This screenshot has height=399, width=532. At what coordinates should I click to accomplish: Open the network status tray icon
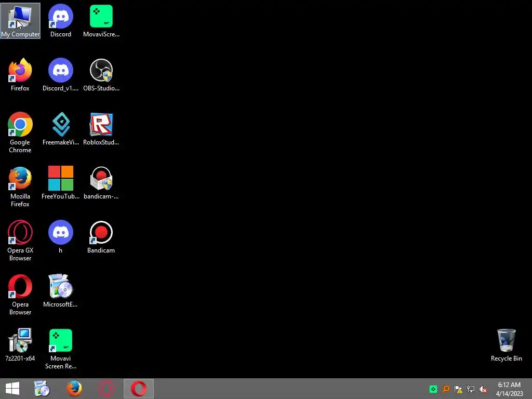471,389
